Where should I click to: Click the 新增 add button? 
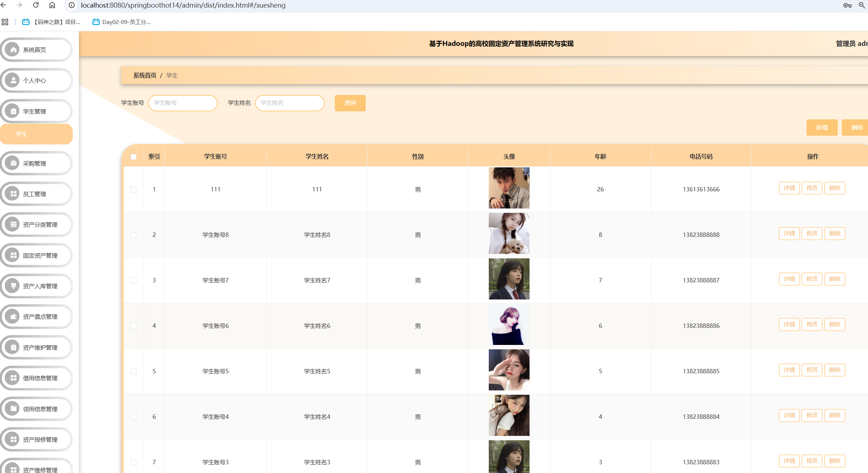pos(822,127)
